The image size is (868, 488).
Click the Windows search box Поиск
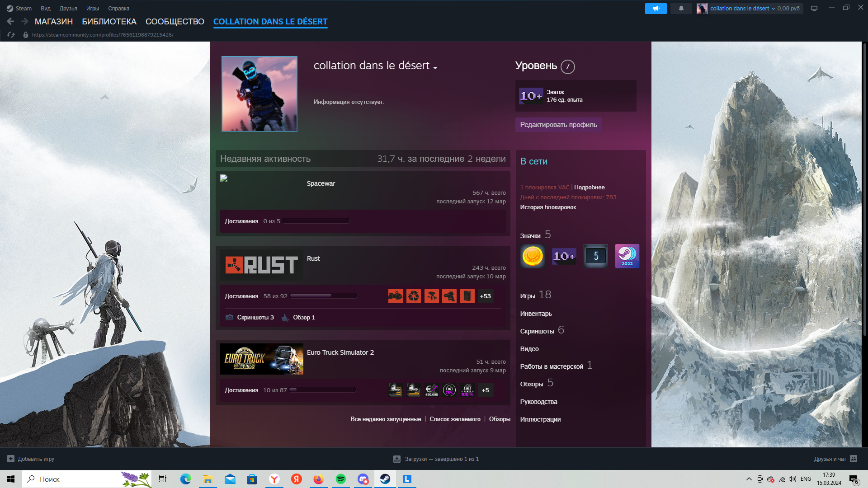point(86,479)
